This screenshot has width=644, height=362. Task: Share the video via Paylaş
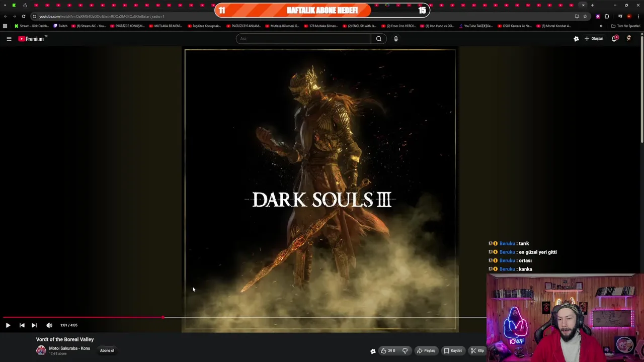426,351
